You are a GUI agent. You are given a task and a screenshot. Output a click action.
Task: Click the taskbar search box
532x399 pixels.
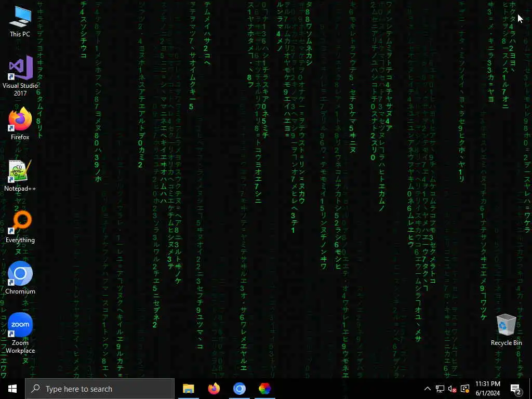[x=100, y=389]
